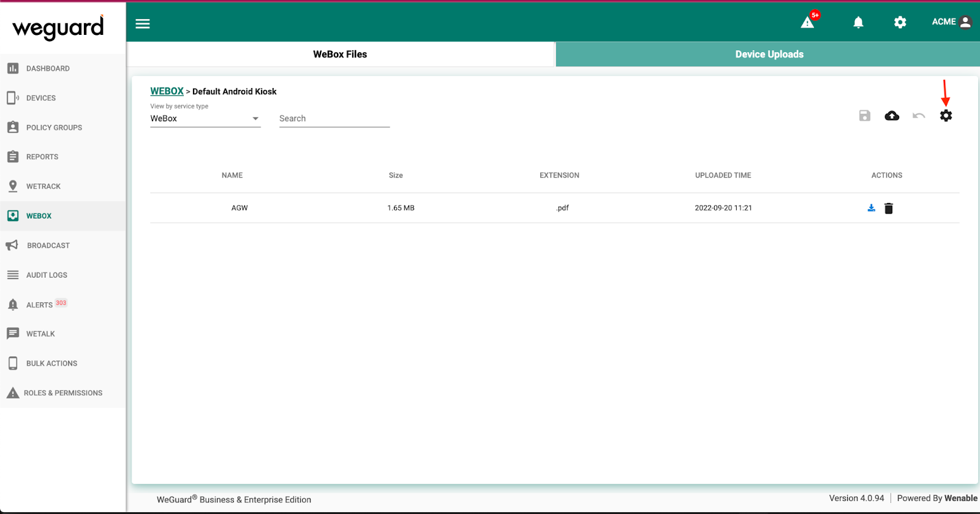The width and height of the screenshot is (980, 514).
Task: Open BROADCAST menu item
Action: (x=48, y=245)
